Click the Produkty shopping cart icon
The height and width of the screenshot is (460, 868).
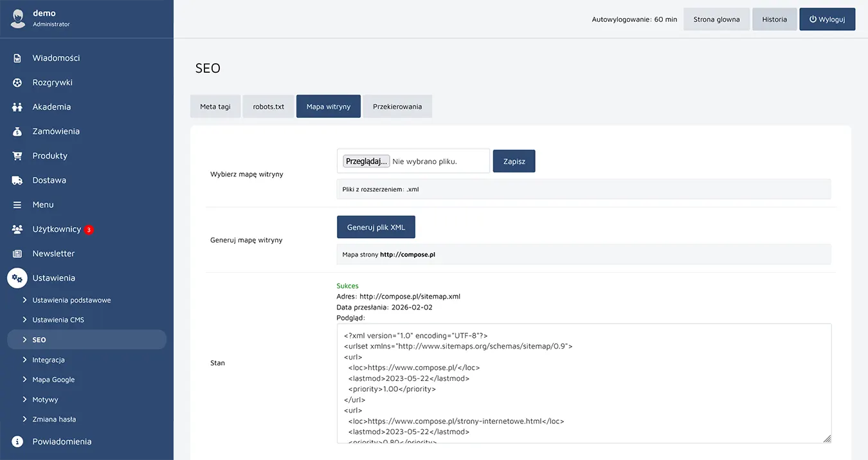[17, 156]
